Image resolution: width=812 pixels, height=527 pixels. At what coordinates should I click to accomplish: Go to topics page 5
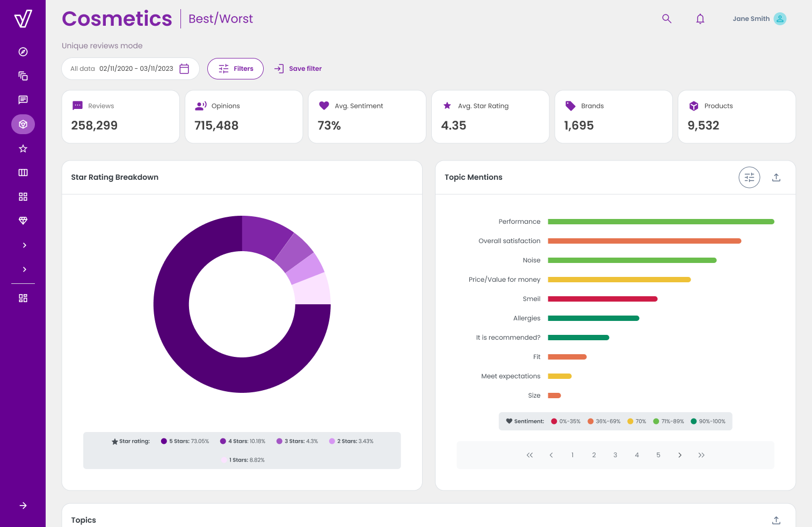coord(658,455)
